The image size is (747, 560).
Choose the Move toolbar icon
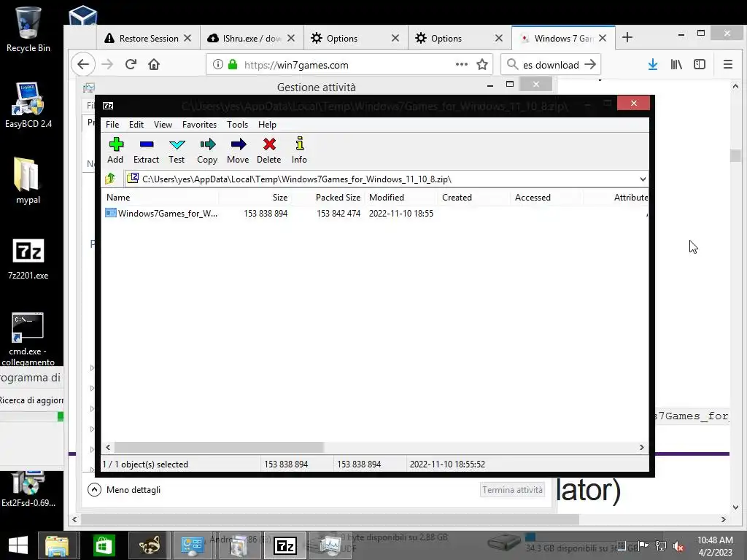click(238, 150)
